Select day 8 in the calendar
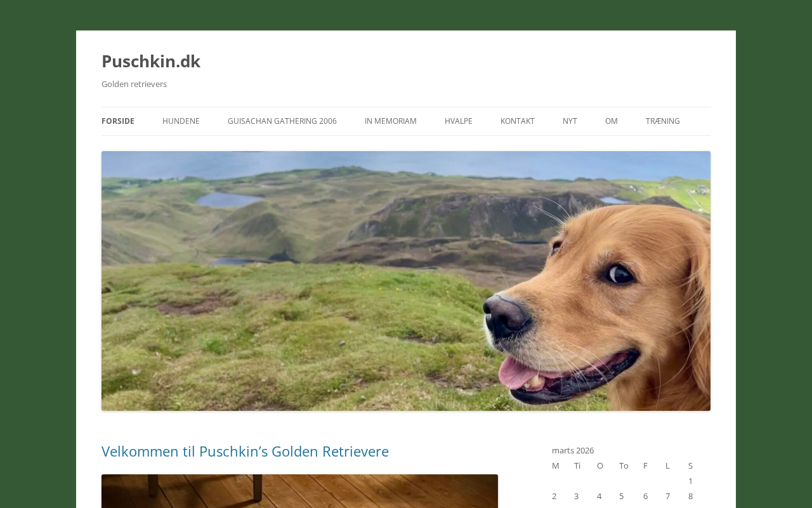Screen dimensions: 812x508 (691, 496)
